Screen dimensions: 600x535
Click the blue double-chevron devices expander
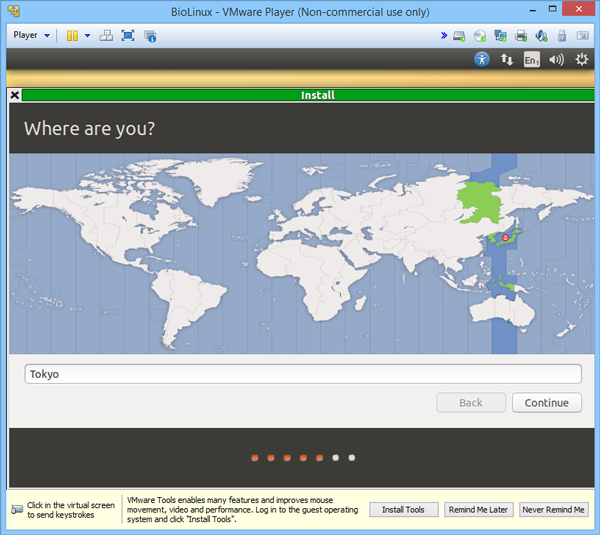[443, 36]
